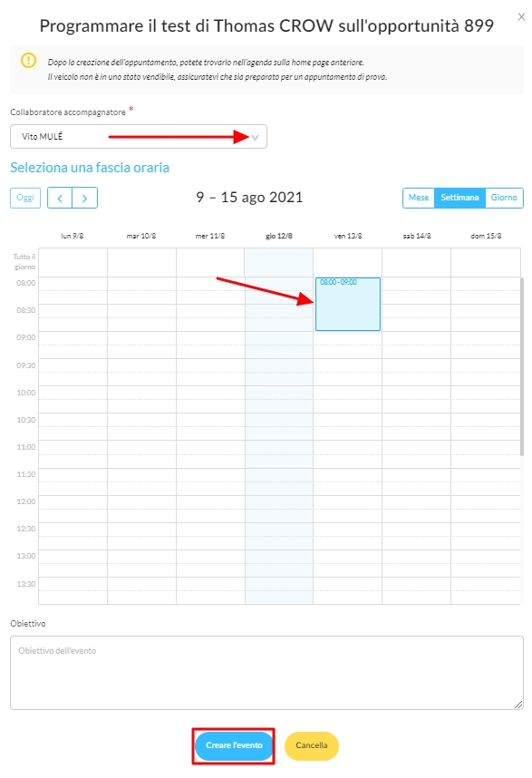This screenshot has height=778, width=532.
Task: Go to previous week with left chevron
Action: 60,198
